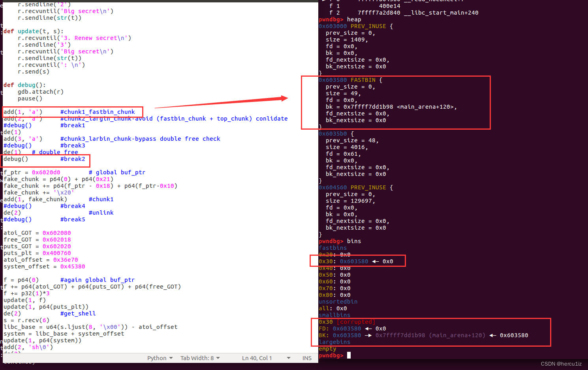Open the Ln 40, Col 1 position dropdown
Viewport: 588px width, 370px height.
(x=266, y=358)
